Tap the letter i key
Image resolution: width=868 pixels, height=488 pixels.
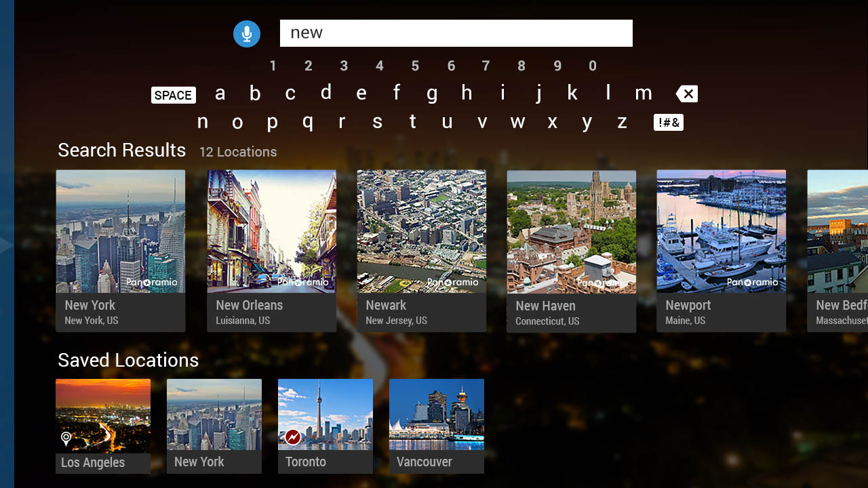point(502,92)
